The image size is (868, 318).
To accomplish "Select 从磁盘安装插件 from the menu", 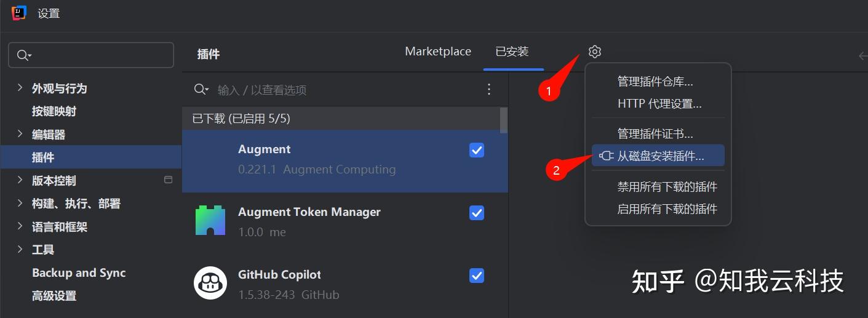I will (660, 156).
